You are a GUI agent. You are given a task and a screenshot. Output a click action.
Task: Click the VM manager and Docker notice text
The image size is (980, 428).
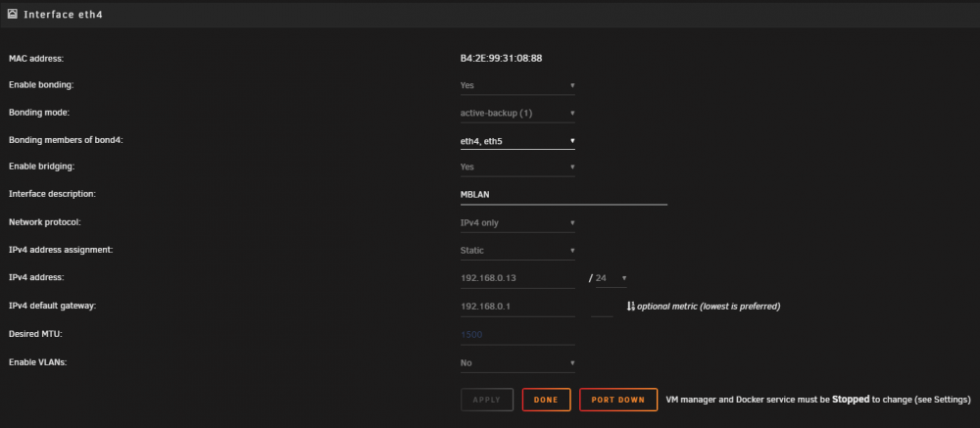pyautogui.click(x=818, y=400)
